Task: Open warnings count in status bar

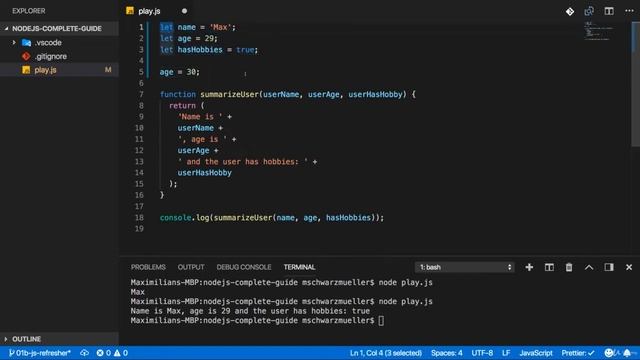Action: (x=121, y=353)
